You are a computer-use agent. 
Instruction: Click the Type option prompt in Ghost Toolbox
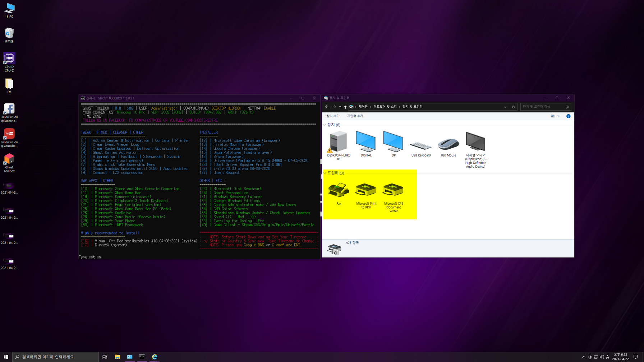click(91, 257)
